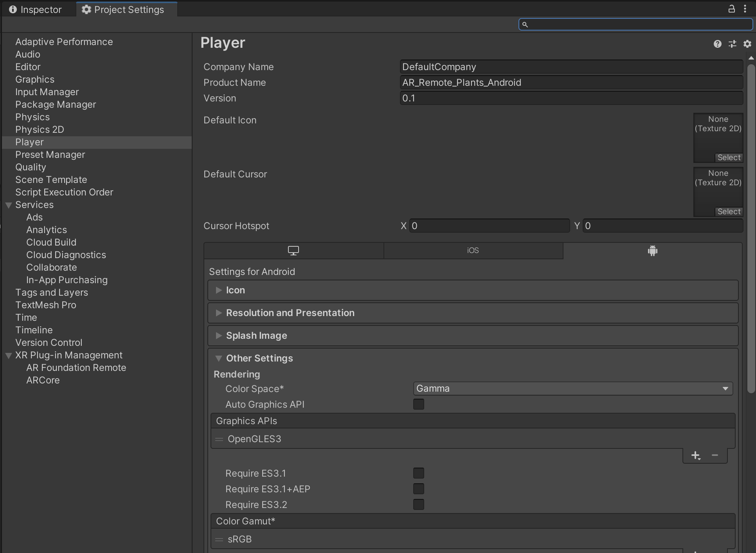Click the settings search field
This screenshot has height=553, width=756.
tap(635, 24)
